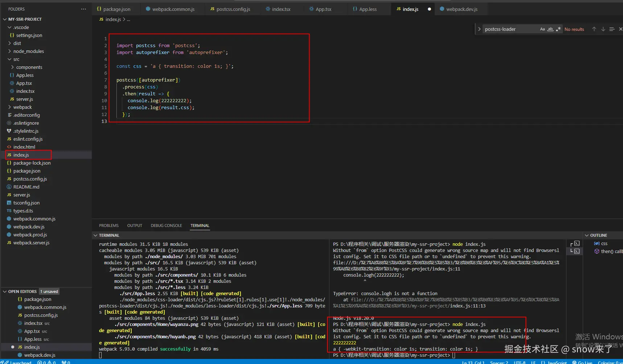Open the Folders panel more actions ellipsis

coord(83,9)
